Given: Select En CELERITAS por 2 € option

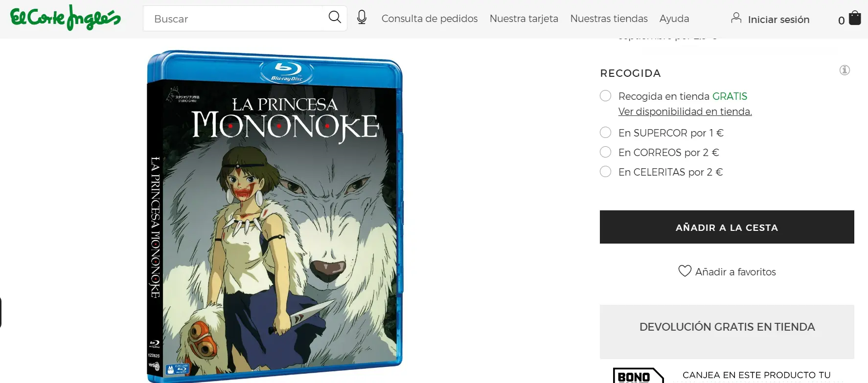Looking at the screenshot, I should (606, 172).
